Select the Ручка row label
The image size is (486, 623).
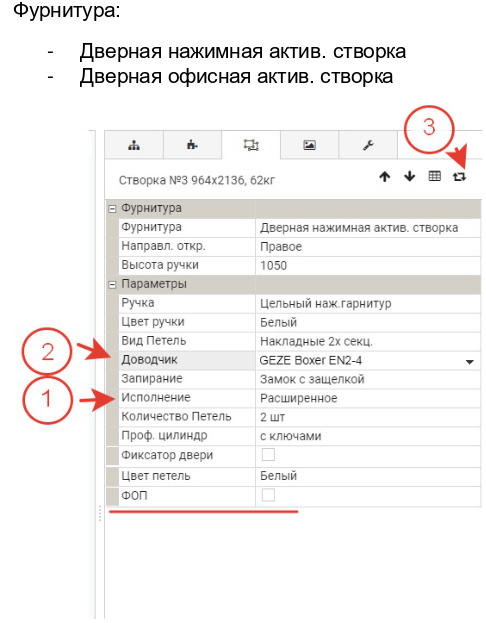click(137, 303)
